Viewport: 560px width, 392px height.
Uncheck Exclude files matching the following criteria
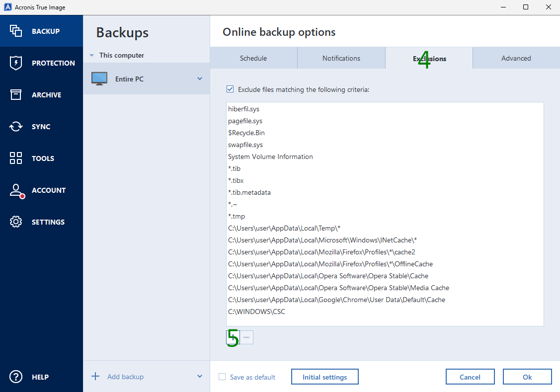230,88
